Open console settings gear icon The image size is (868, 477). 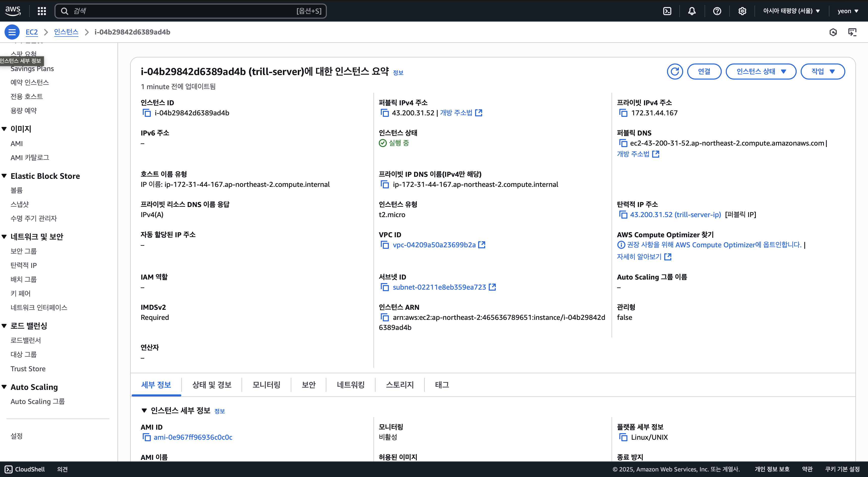tap(742, 11)
